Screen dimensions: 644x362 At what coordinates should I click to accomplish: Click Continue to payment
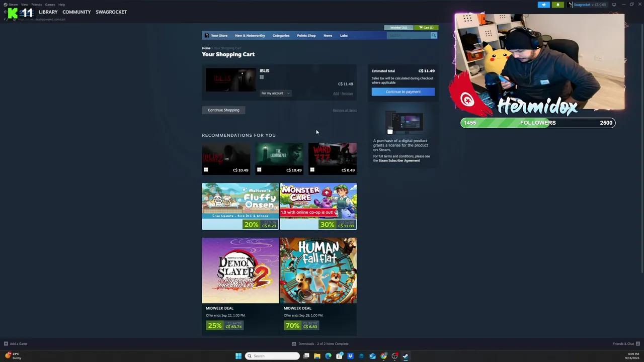[403, 92]
